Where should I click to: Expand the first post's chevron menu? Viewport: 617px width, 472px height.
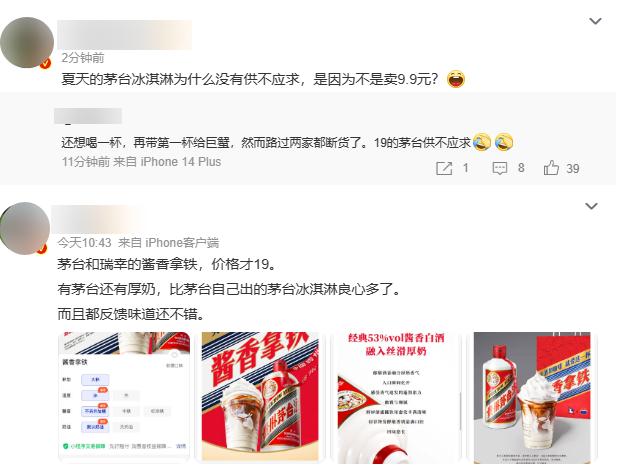pos(595,21)
